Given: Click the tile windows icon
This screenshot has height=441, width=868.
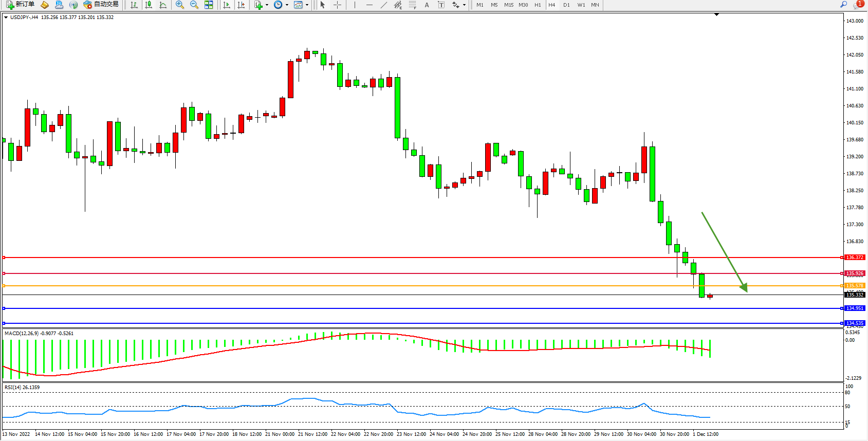Looking at the screenshot, I should [209, 5].
